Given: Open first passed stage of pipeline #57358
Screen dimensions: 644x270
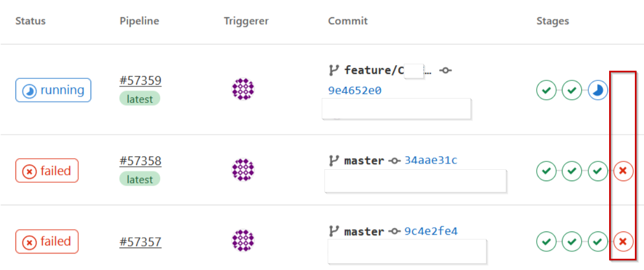Looking at the screenshot, I should (x=546, y=171).
